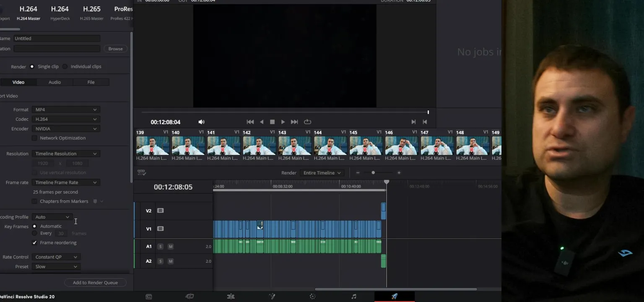644x302 pixels.
Task: Adjust the timeline zoom slider
Action: 373,173
